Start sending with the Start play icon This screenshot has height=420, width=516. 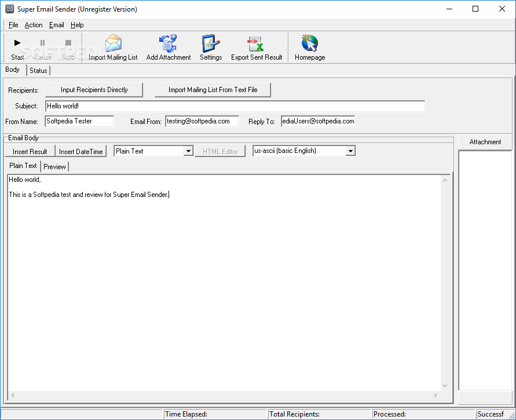17,43
